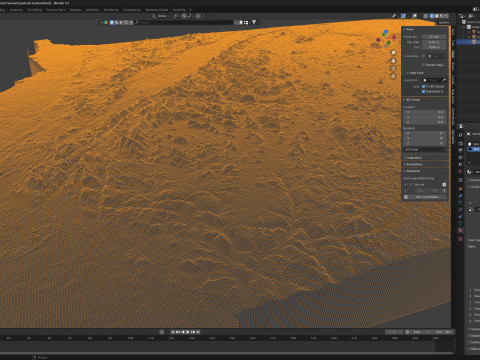The image size is (480, 360).
Task: Open Render properties tab
Action: tap(460, 143)
